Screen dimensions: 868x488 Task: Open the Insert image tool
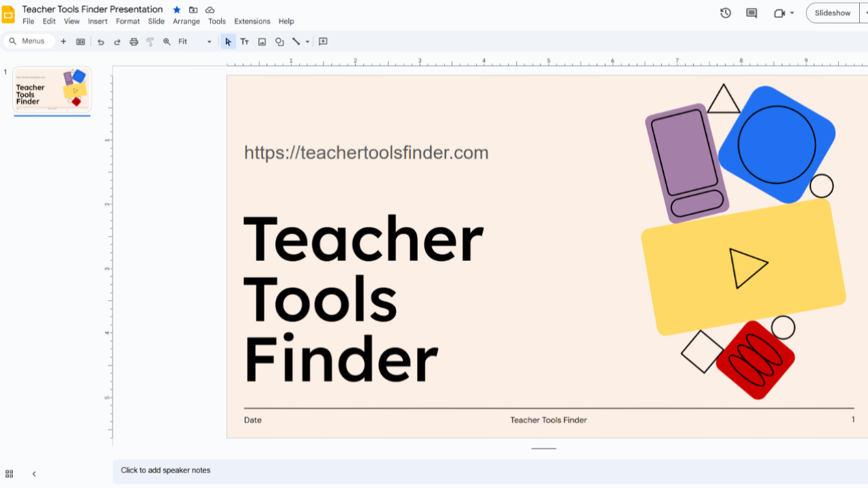pyautogui.click(x=262, y=41)
